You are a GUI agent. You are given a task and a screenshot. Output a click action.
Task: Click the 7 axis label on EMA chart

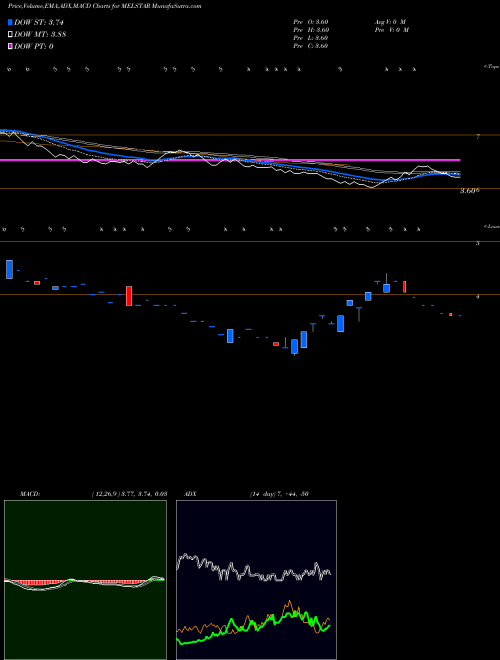[x=478, y=137]
